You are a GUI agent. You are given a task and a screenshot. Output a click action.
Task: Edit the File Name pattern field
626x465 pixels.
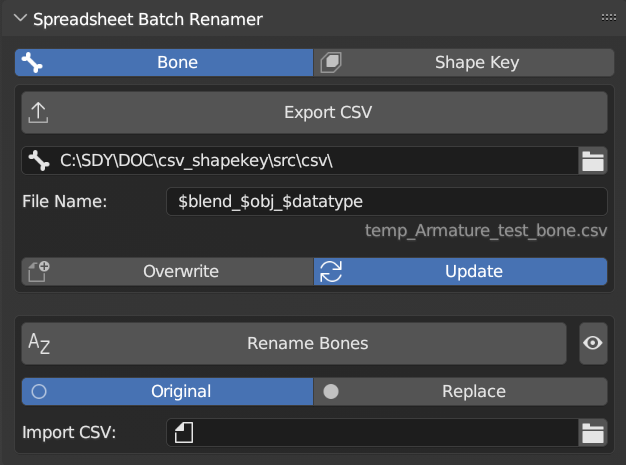click(x=386, y=201)
